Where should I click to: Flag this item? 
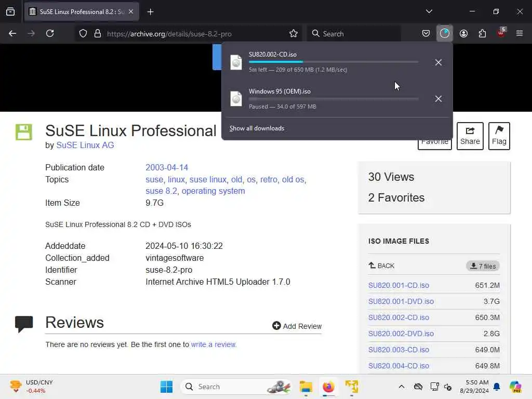(x=499, y=136)
